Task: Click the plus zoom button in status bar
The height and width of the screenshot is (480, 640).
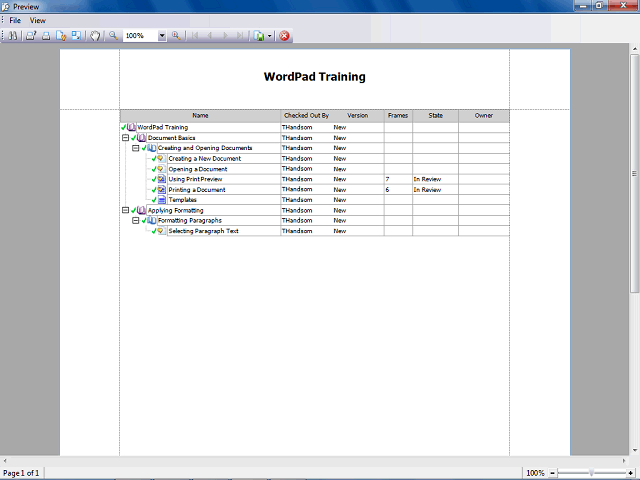Action: [630, 473]
